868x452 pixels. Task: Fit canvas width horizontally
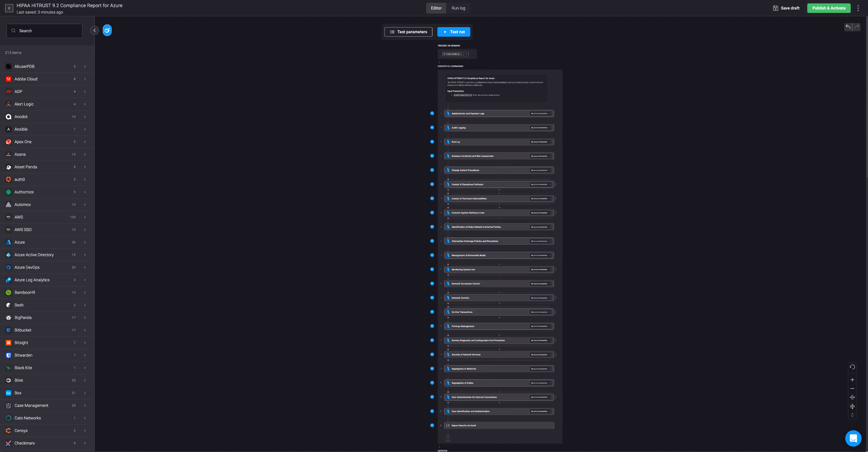(x=852, y=397)
